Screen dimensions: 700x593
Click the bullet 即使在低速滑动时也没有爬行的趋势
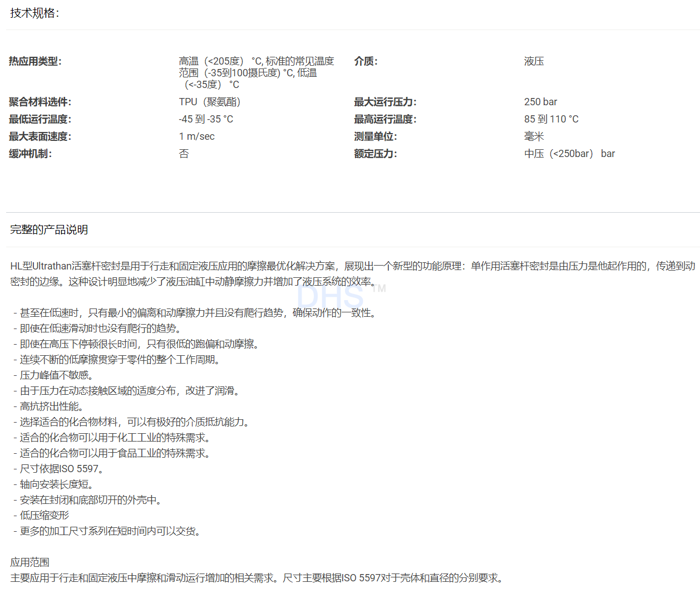click(x=99, y=329)
